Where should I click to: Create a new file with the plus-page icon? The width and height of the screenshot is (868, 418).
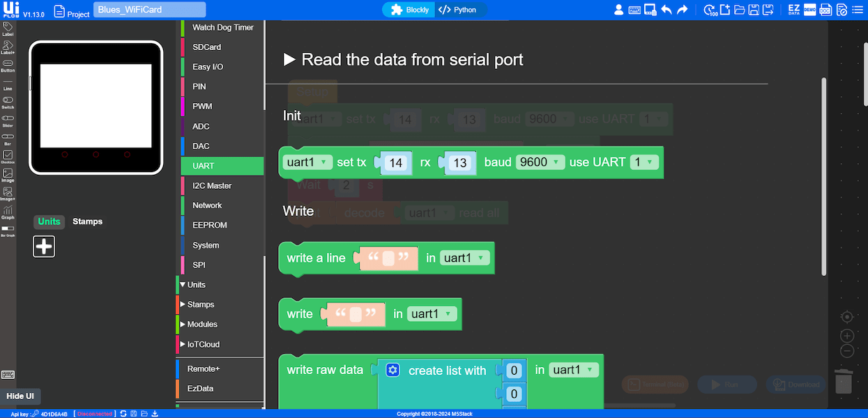pyautogui.click(x=724, y=10)
